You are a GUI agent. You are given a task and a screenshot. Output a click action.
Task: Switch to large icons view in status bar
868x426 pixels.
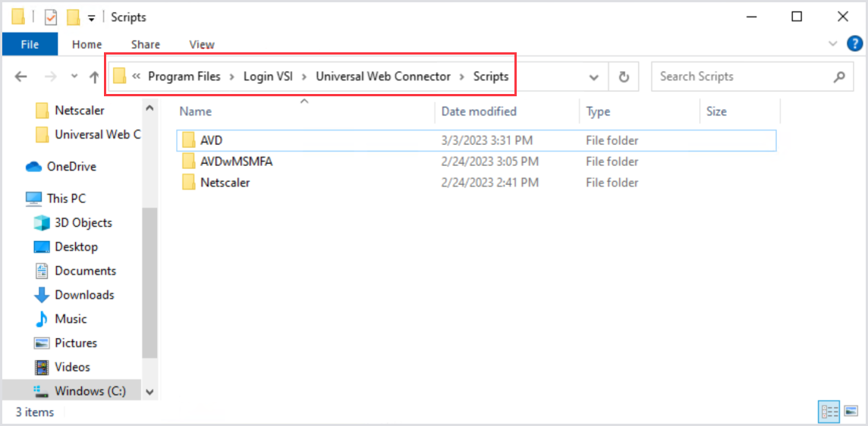click(x=851, y=412)
